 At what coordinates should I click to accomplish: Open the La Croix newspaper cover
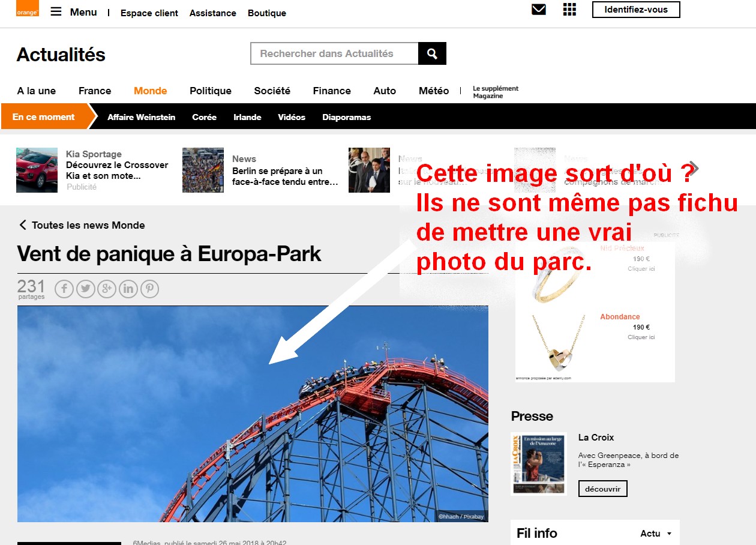(539, 463)
